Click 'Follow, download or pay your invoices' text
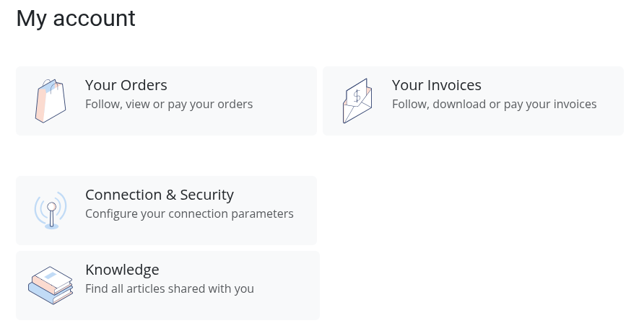Screen dimensions: 644x336 (x=494, y=105)
